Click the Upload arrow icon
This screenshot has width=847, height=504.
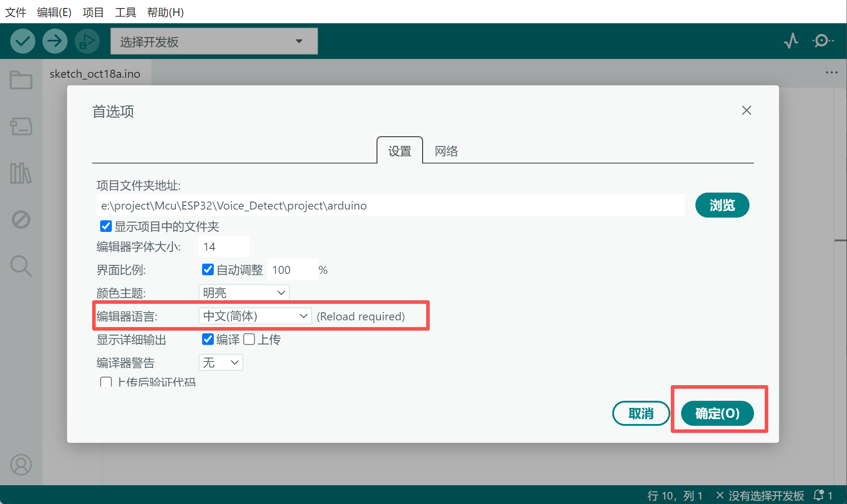click(55, 41)
